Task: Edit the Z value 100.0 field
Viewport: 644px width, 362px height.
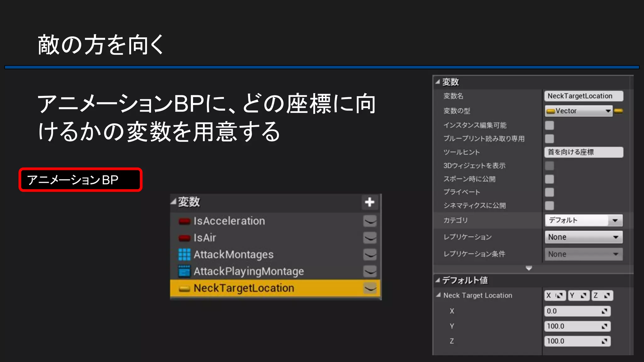Action: coord(577,341)
